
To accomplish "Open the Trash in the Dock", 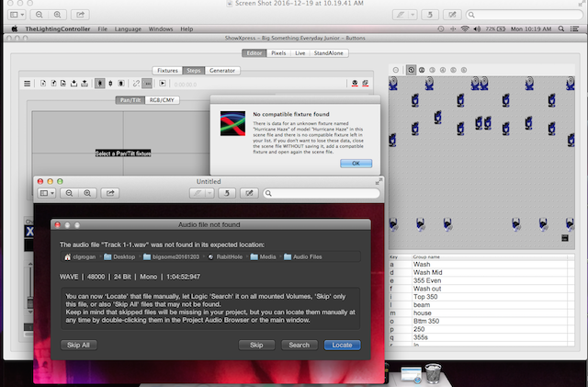I will 433,373.
